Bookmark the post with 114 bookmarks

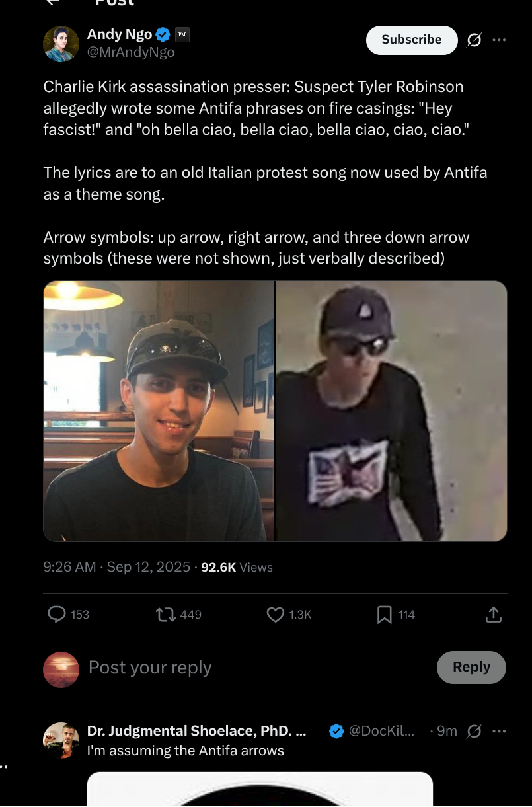384,615
